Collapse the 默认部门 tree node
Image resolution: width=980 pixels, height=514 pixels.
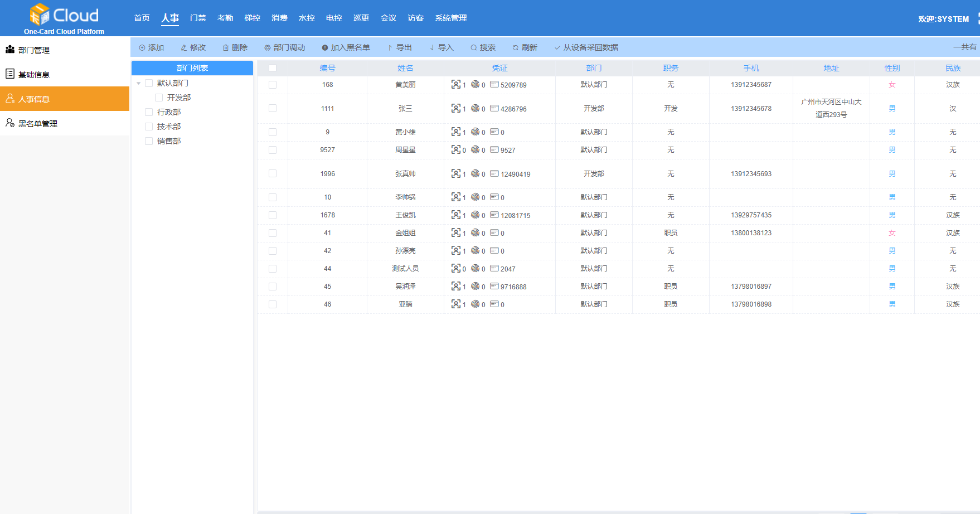[139, 83]
